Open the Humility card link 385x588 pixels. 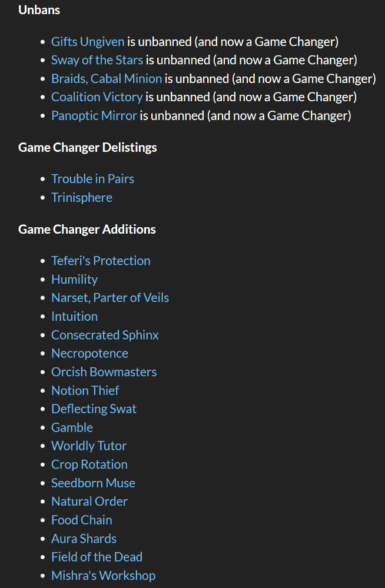click(x=74, y=280)
